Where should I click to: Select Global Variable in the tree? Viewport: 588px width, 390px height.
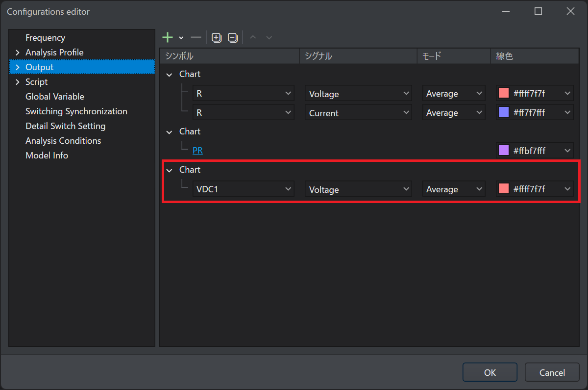point(55,97)
